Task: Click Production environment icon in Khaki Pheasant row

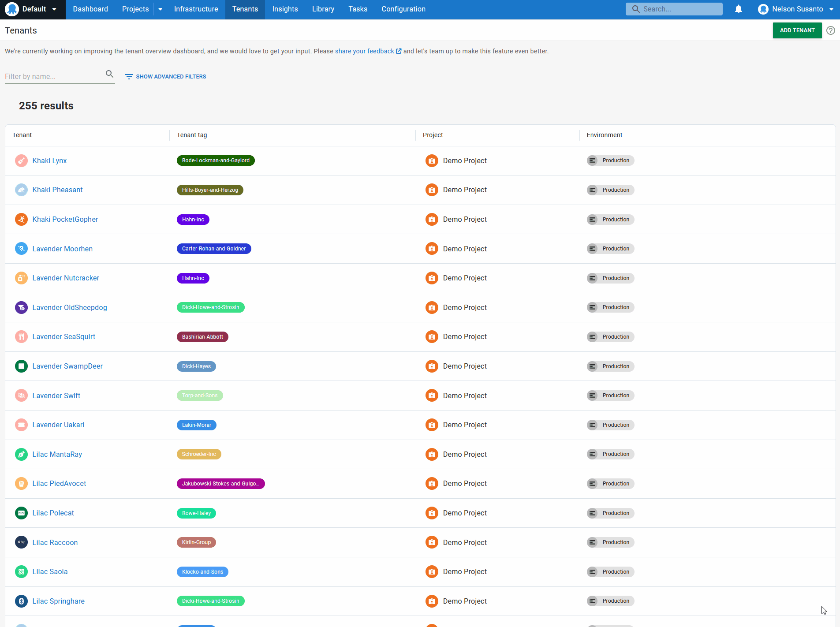Action: tap(592, 190)
